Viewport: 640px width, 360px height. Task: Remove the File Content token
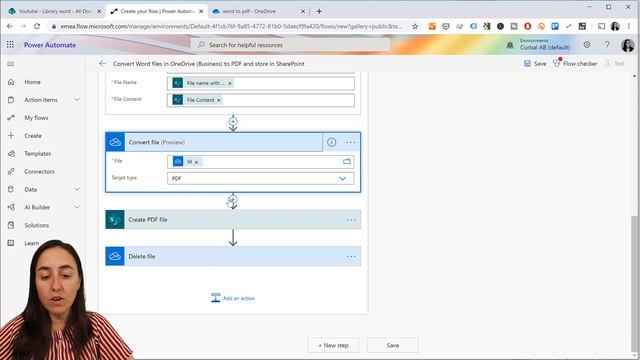tap(219, 100)
